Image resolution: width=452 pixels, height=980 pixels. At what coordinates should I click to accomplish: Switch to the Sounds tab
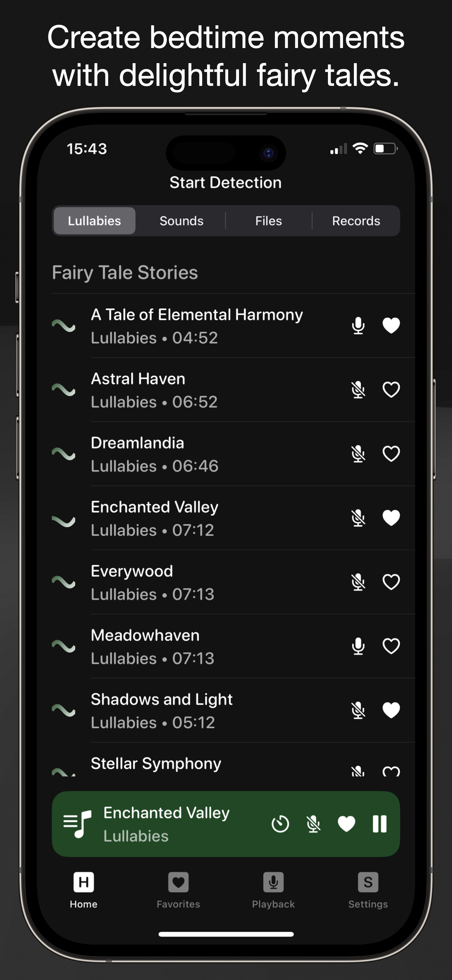(x=182, y=221)
